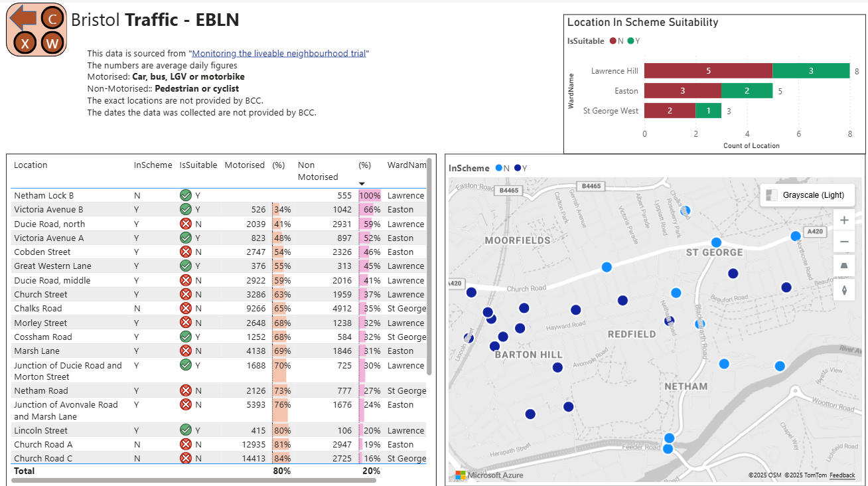Click the map compass rotation control
This screenshot has width=868, height=486.
[x=844, y=289]
